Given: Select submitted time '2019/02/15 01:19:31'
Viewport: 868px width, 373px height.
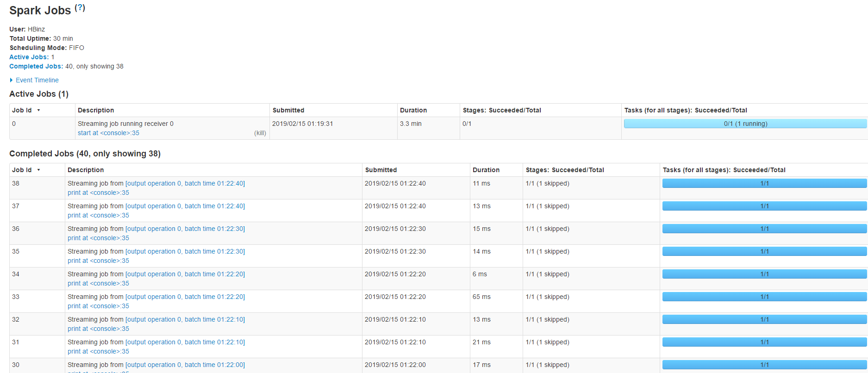Looking at the screenshot, I should [x=303, y=124].
